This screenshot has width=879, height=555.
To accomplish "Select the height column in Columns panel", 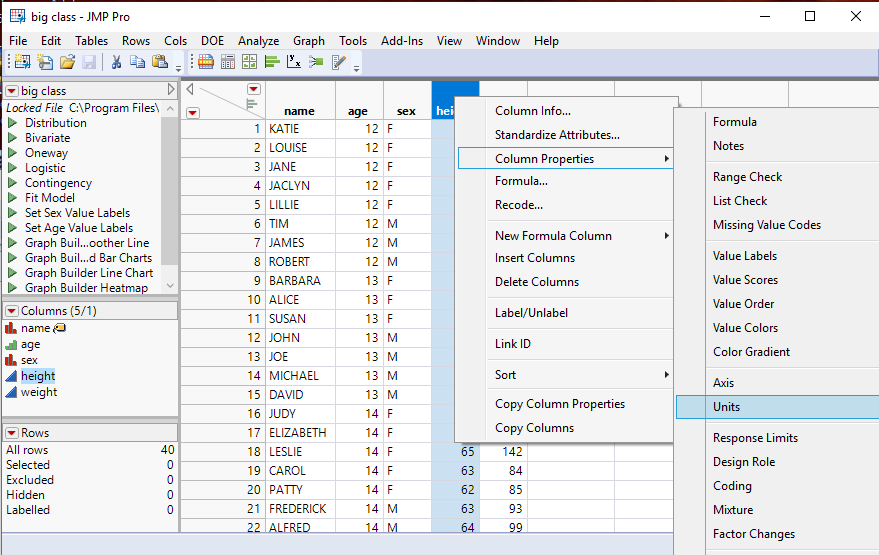I will point(38,376).
